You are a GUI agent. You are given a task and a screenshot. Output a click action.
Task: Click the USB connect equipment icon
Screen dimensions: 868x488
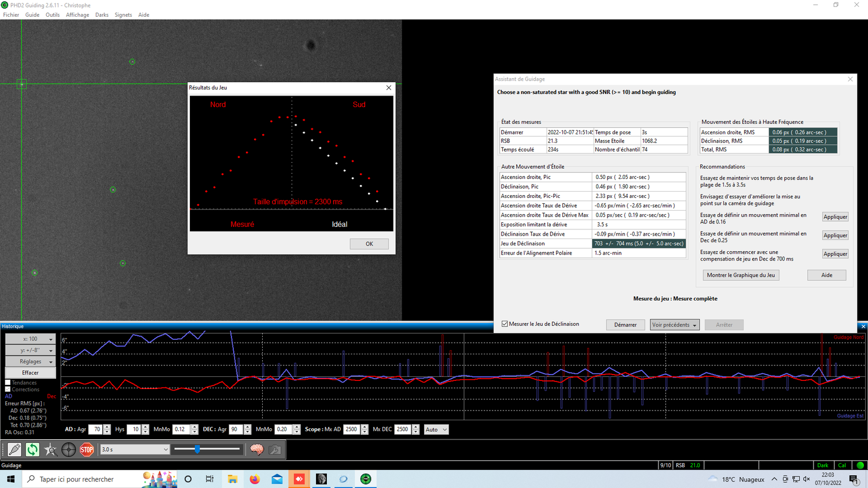14,449
